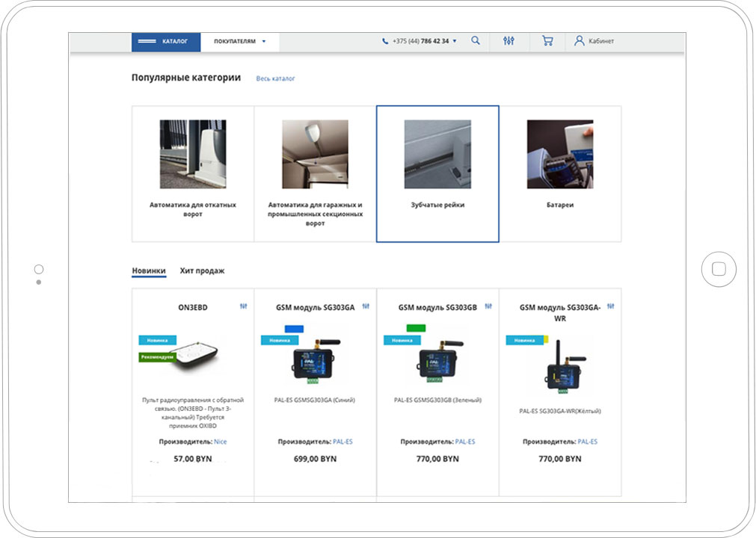This screenshot has height=538, width=756.
Task: Add GSM модуль SG303GA to comparison
Action: [366, 306]
